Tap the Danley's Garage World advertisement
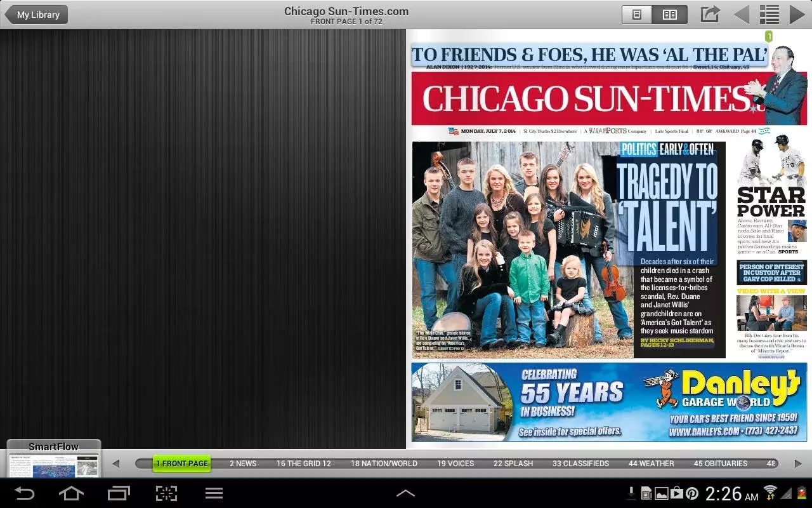The width and height of the screenshot is (812, 508). [609, 402]
